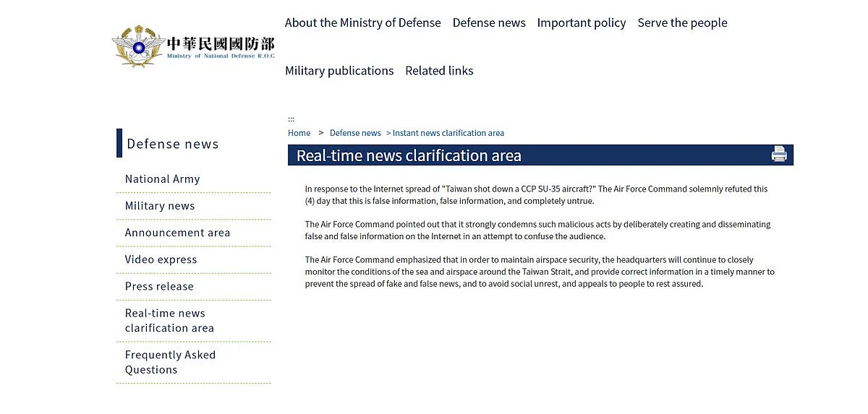Open Video express sidebar link
This screenshot has width=868, height=414.
(161, 259)
